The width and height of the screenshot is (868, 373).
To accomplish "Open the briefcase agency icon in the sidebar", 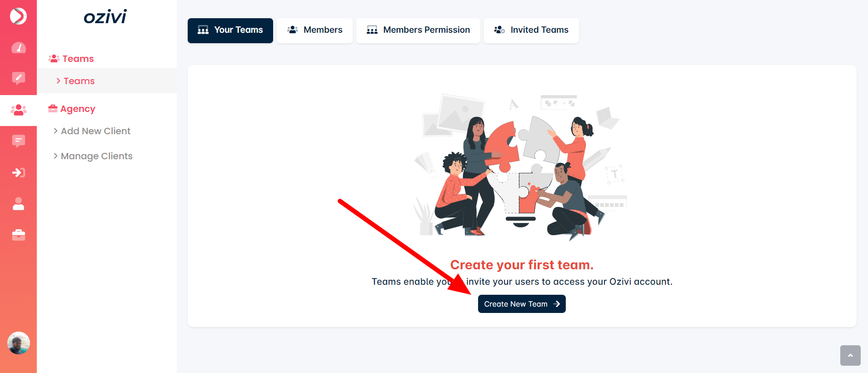I will pos(18,235).
